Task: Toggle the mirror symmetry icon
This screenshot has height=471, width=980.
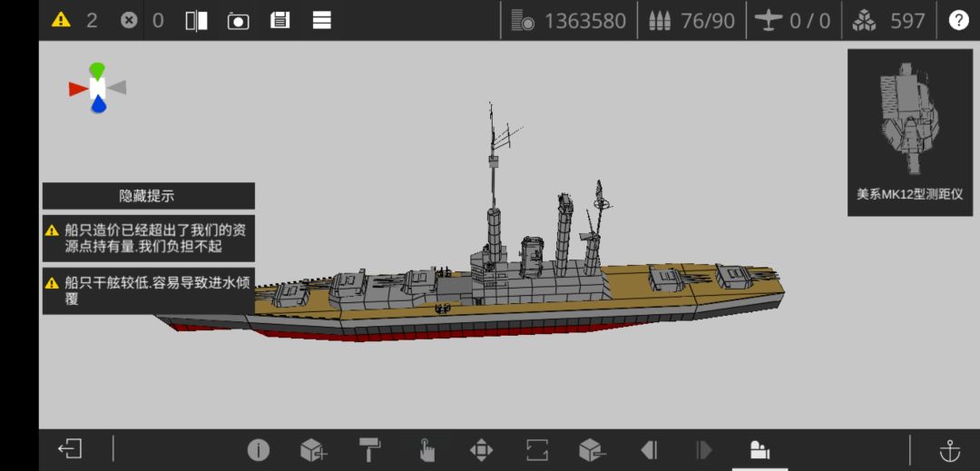Action: pyautogui.click(x=196, y=21)
